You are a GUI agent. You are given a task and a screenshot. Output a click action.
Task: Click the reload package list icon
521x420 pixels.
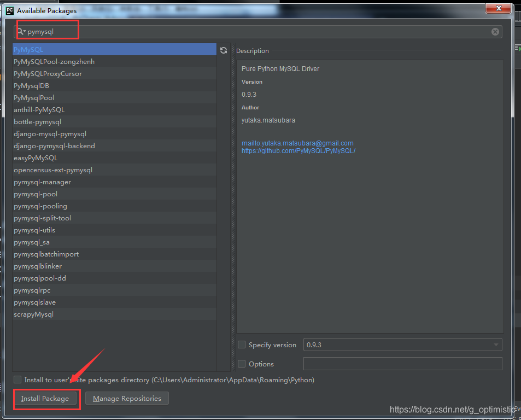point(224,50)
